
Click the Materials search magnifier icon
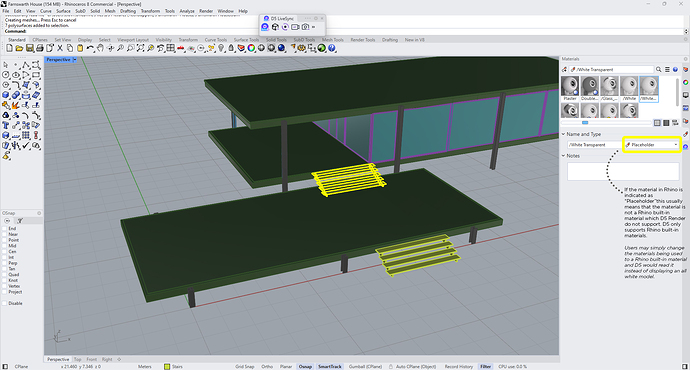point(659,70)
